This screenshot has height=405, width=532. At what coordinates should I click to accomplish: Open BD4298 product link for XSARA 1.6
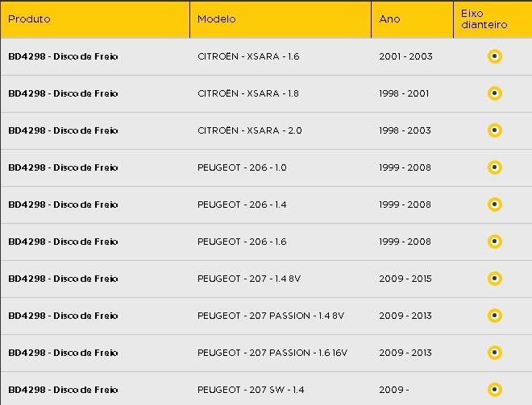coord(63,56)
